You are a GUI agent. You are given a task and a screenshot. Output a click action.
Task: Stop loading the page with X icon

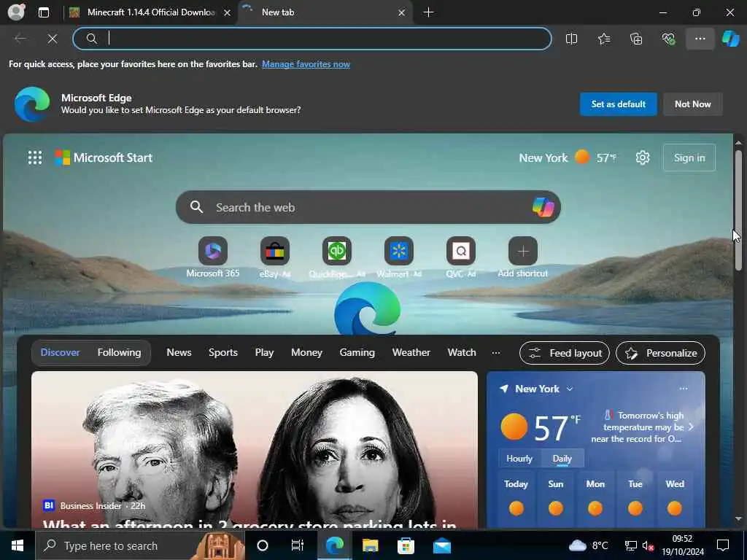pos(53,39)
